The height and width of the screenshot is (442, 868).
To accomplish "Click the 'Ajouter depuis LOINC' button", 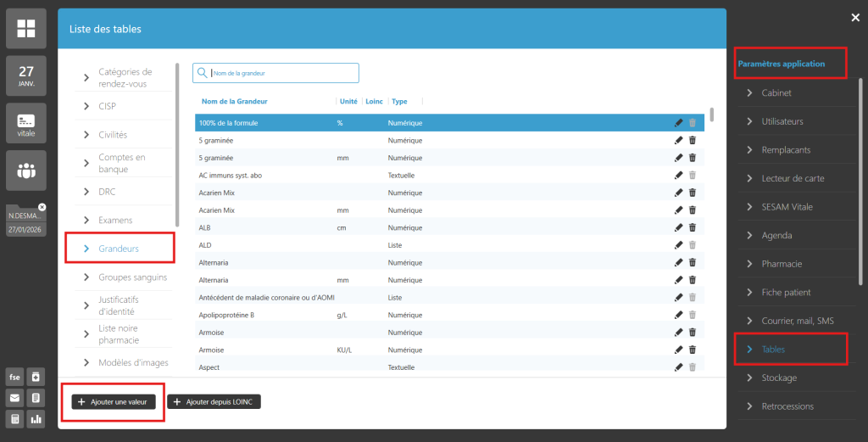I will [214, 402].
